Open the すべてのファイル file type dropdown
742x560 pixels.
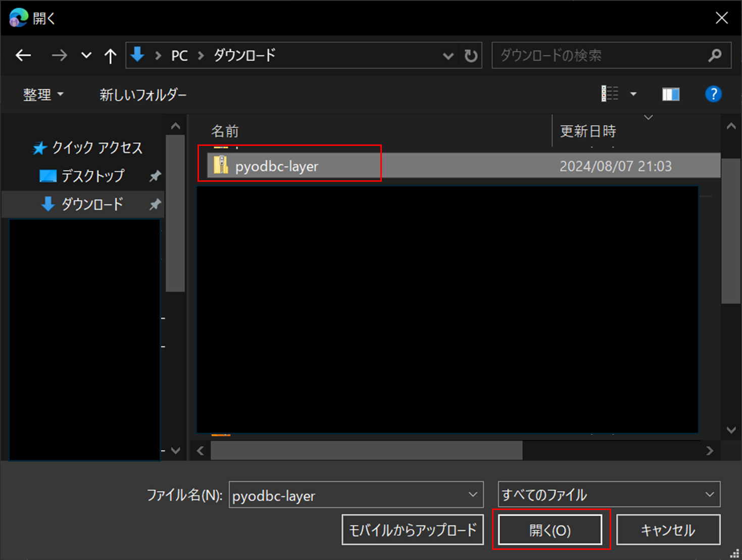(x=609, y=494)
